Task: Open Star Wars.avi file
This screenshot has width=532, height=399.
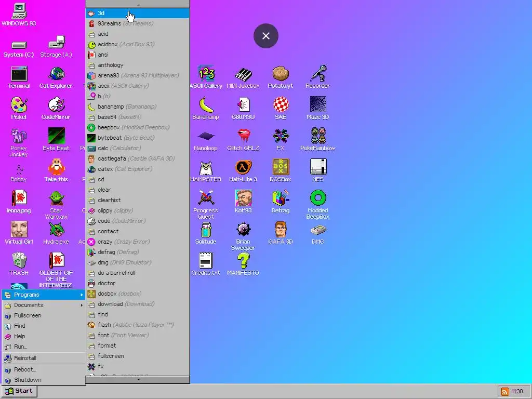Action: [x=56, y=205]
